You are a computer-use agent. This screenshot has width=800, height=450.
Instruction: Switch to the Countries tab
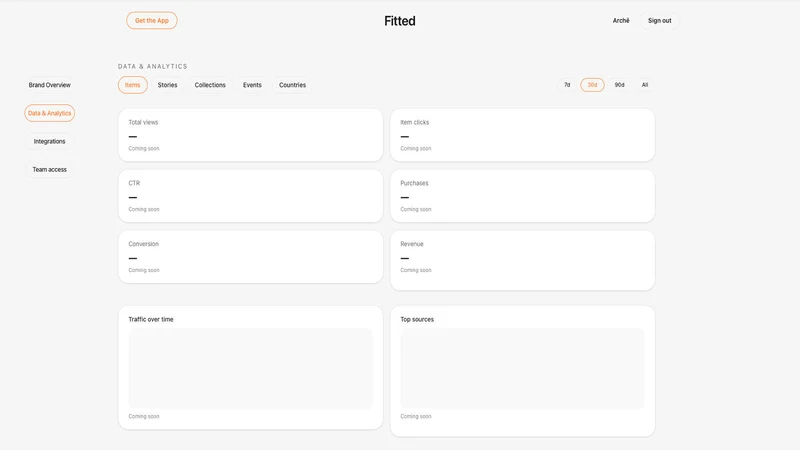tap(292, 85)
